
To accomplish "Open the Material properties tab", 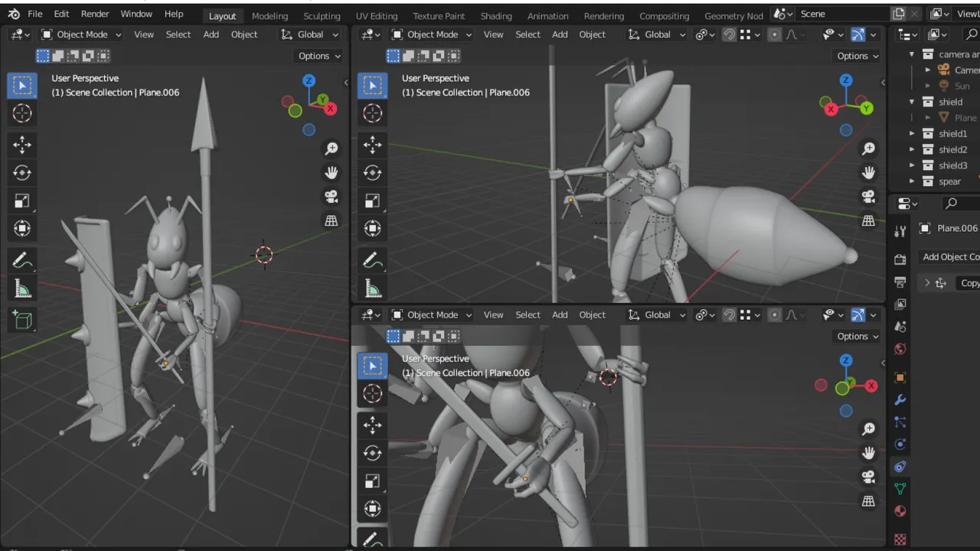I will [900, 511].
